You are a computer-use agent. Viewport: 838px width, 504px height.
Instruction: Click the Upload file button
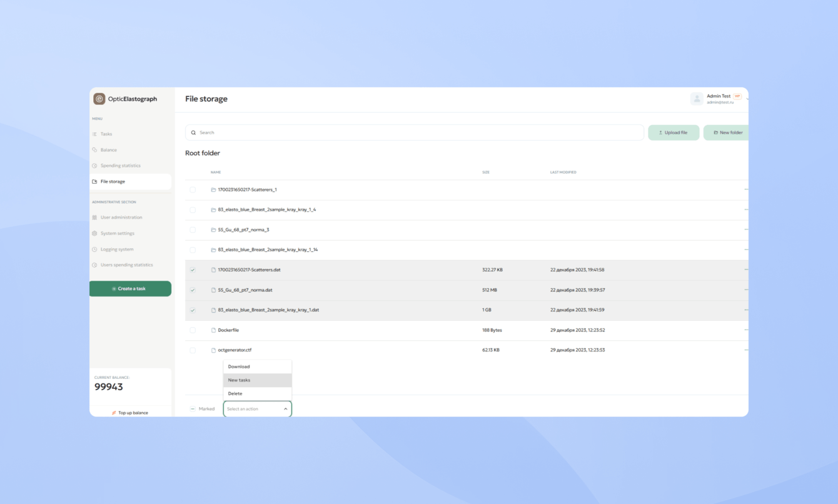674,133
